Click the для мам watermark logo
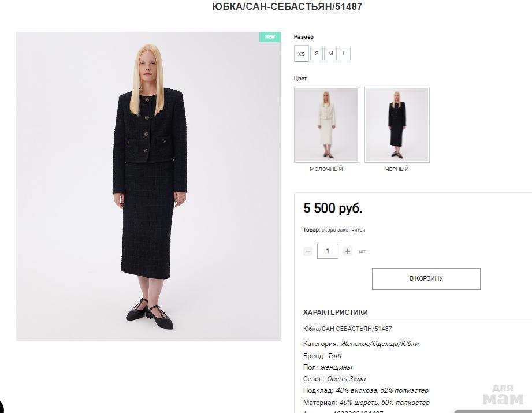 tap(503, 395)
